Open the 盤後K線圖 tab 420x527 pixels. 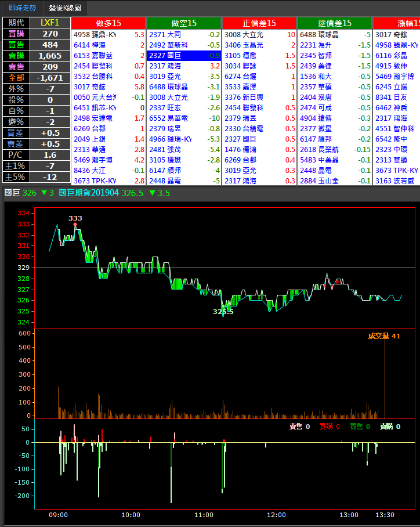(x=65, y=8)
